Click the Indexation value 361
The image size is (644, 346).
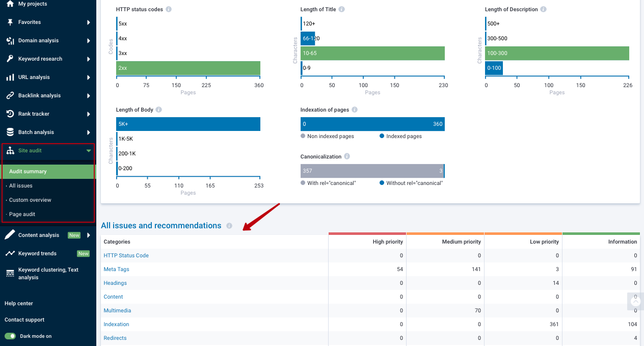click(x=554, y=324)
